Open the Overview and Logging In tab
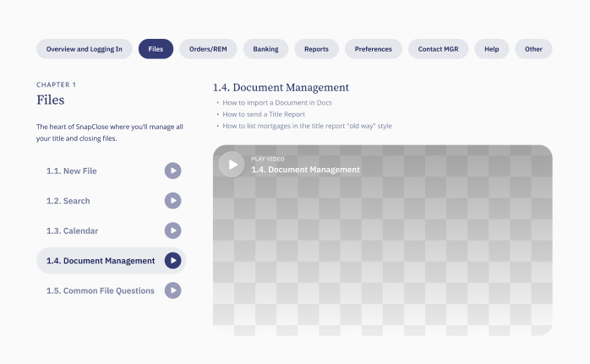This screenshot has width=590, height=364. (x=84, y=49)
